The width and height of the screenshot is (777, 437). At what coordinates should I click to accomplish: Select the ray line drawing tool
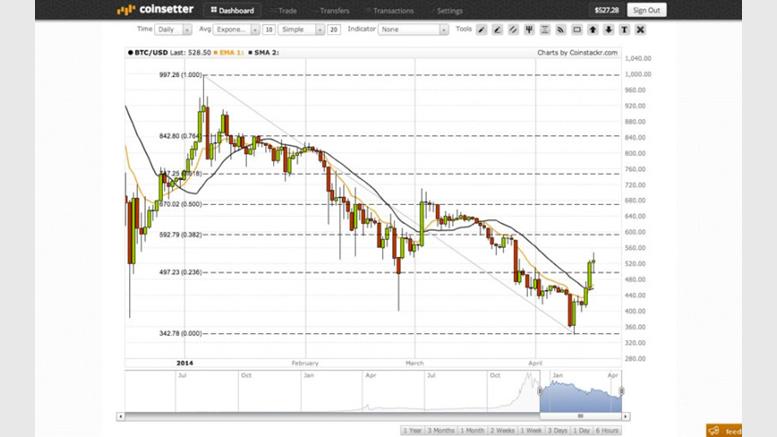497,30
